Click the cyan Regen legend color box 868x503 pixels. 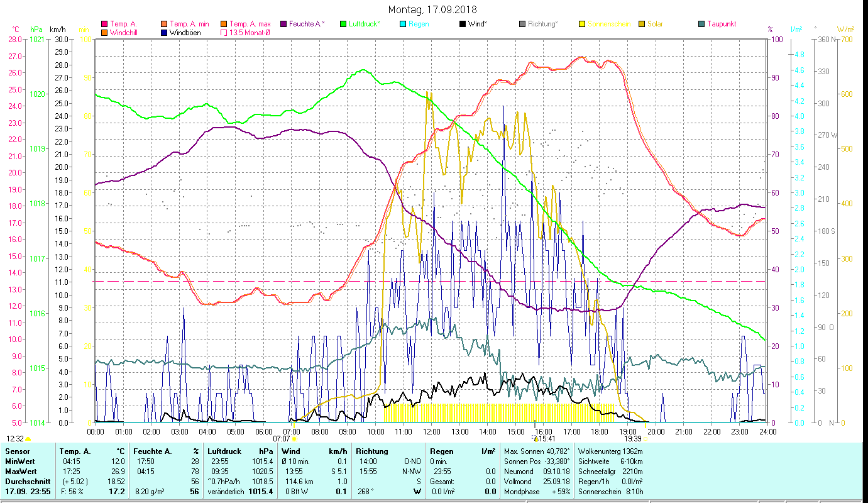click(x=403, y=25)
